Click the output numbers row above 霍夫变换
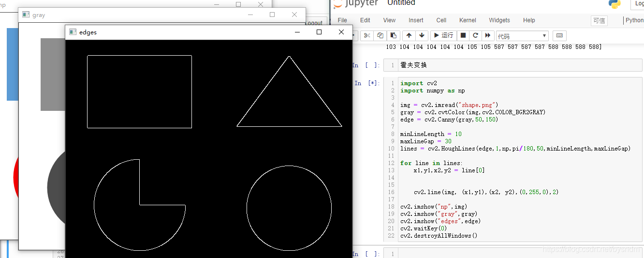This screenshot has height=258, width=644. pos(494,47)
